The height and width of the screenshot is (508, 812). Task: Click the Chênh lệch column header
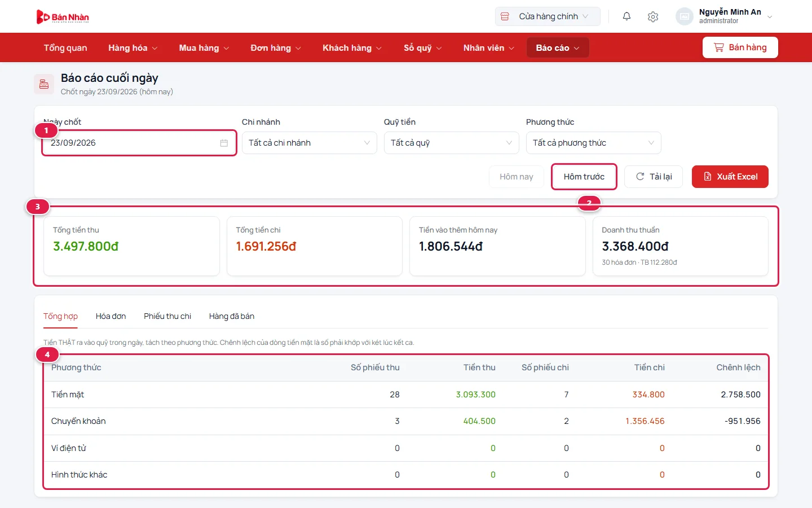(x=738, y=367)
